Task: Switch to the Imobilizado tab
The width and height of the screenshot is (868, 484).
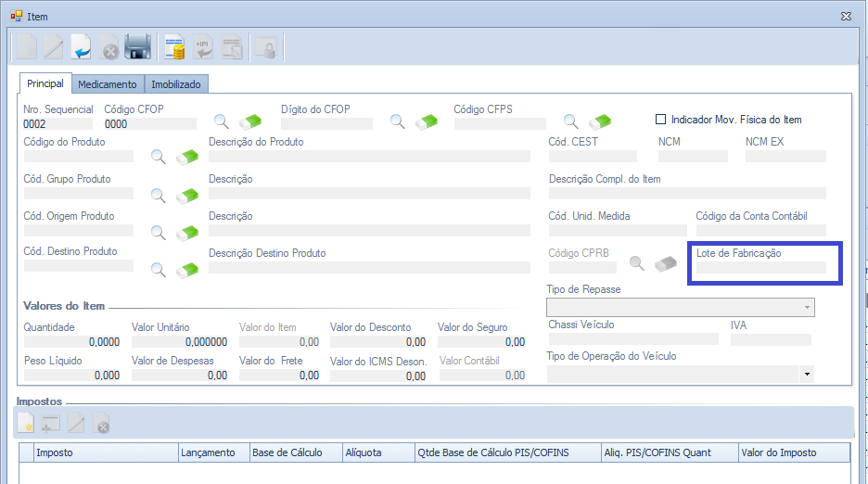Action: pos(176,84)
